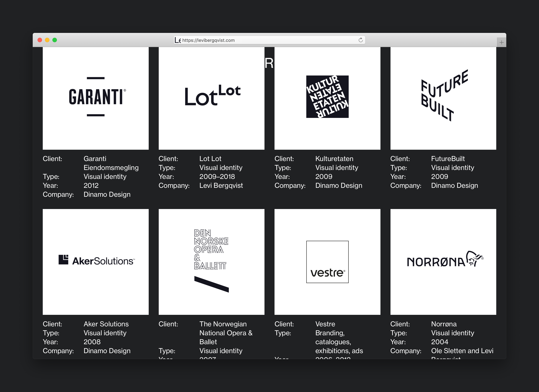The image size is (539, 392).
Task: Click 'Levi Bergqvist' company text under Lot Lot
Action: (221, 185)
